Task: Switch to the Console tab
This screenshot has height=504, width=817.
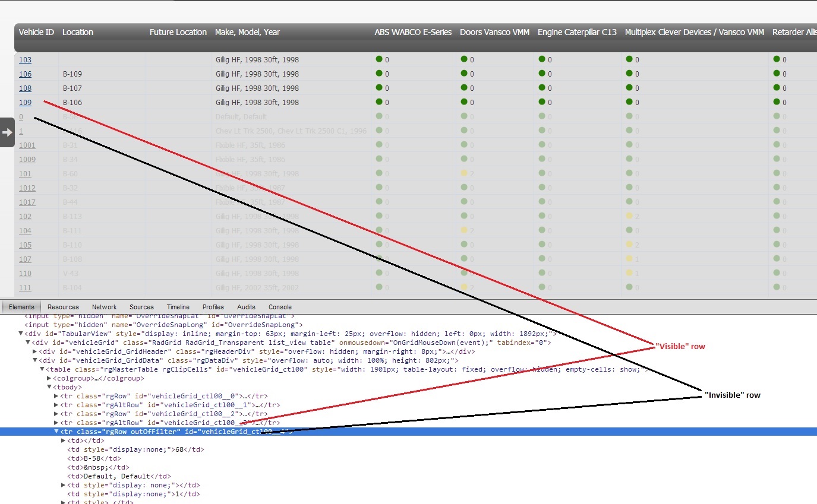Action: [280, 307]
